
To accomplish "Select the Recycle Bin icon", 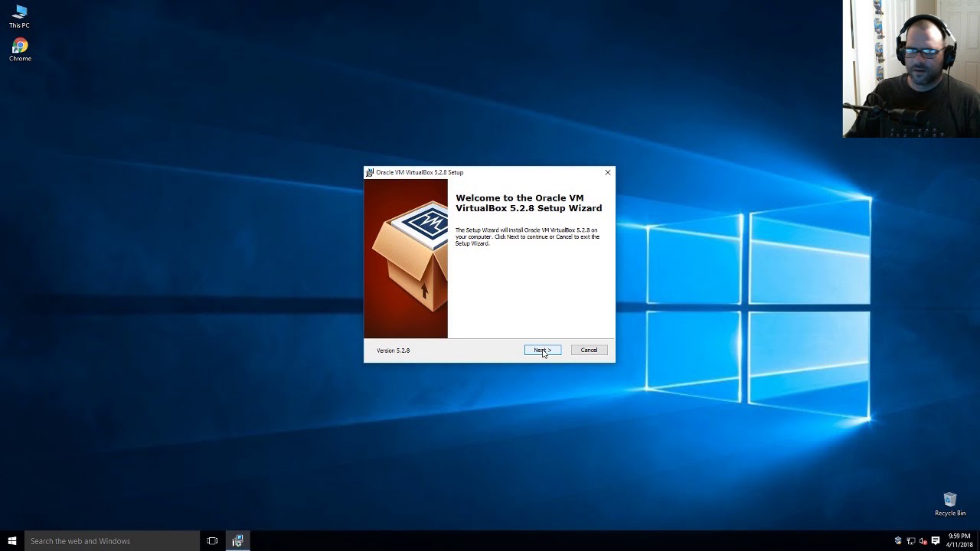I will coord(950,504).
